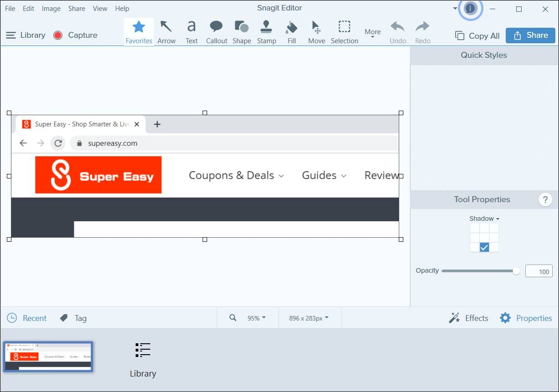Click the Redo arrow
This screenshot has height=392, width=559.
coord(422,32)
